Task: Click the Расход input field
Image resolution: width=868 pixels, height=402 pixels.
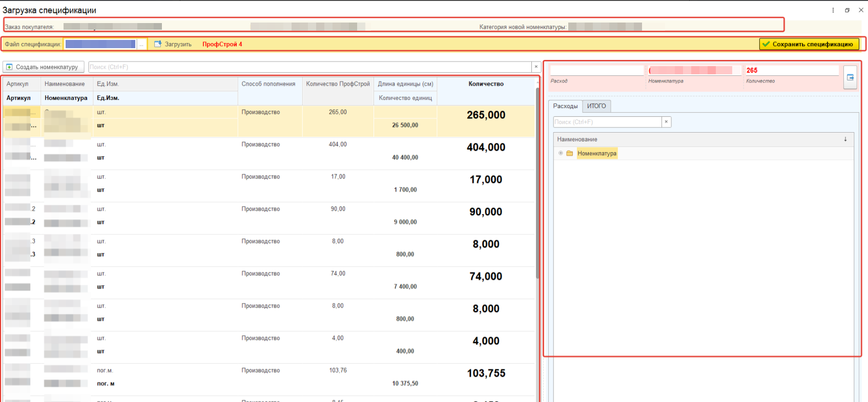Action: [596, 70]
